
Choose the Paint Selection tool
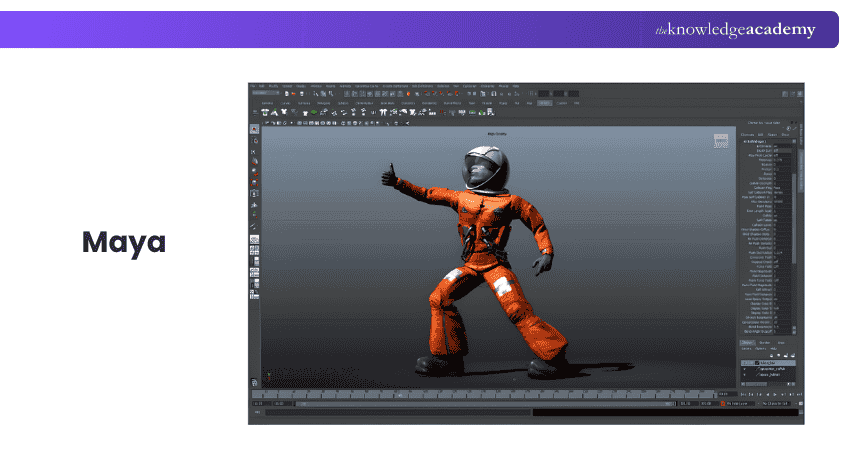pos(254,152)
